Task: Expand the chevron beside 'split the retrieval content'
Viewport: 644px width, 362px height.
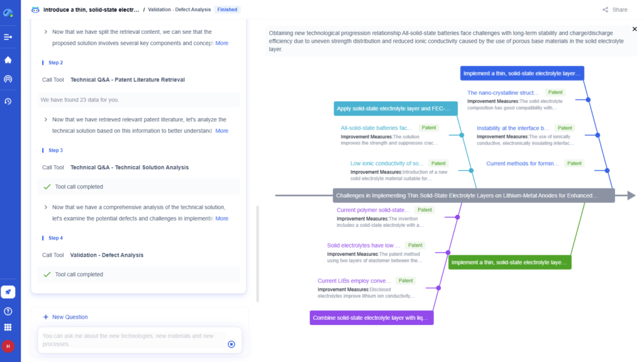Action: 46,31
